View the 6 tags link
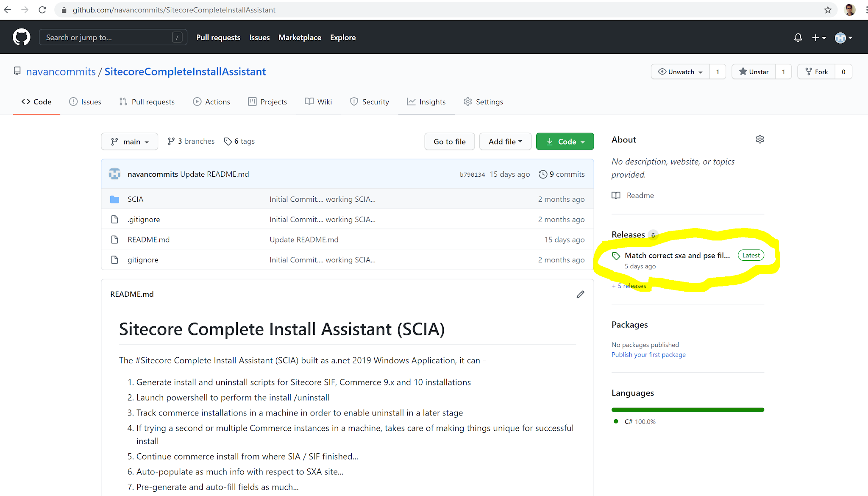This screenshot has width=868, height=496. [x=239, y=141]
